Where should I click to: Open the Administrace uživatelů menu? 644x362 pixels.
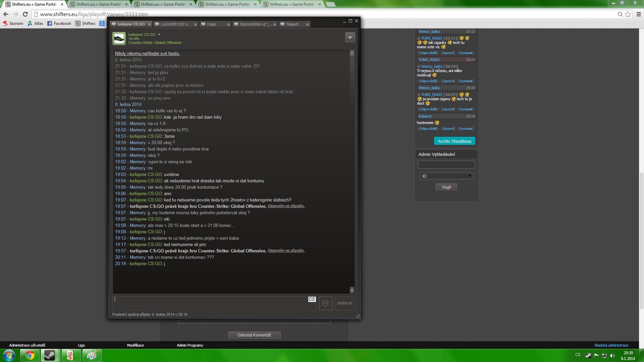[27, 345]
